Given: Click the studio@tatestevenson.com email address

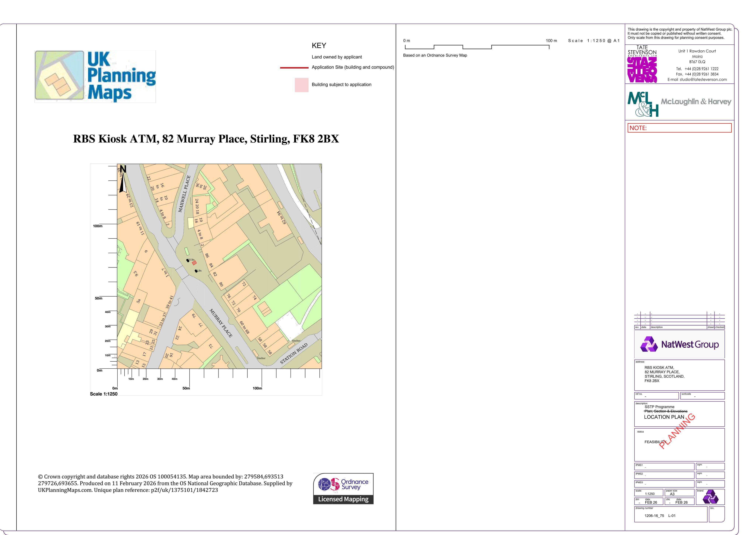Looking at the screenshot, I should (x=703, y=79).
